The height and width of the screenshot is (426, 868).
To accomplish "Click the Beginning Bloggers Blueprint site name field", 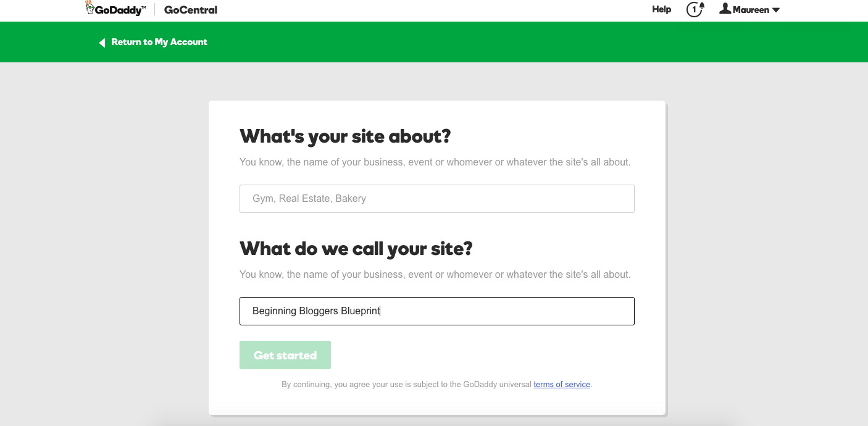I will tap(436, 311).
